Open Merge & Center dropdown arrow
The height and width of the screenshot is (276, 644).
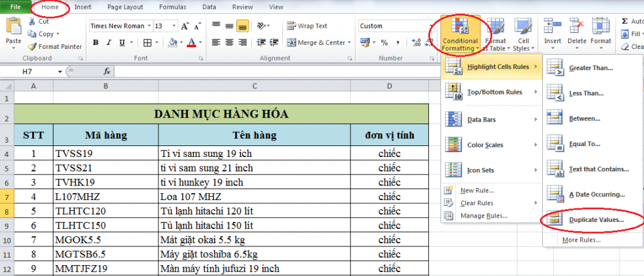click(349, 42)
